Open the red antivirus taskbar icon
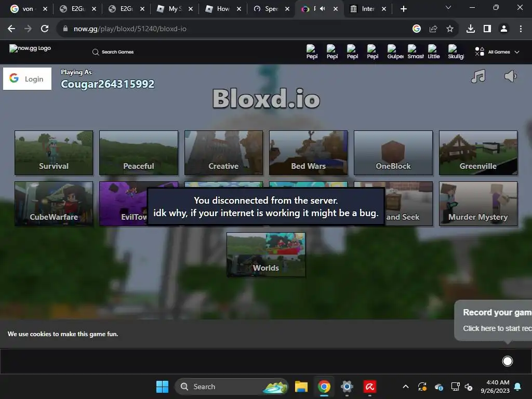 (369, 387)
